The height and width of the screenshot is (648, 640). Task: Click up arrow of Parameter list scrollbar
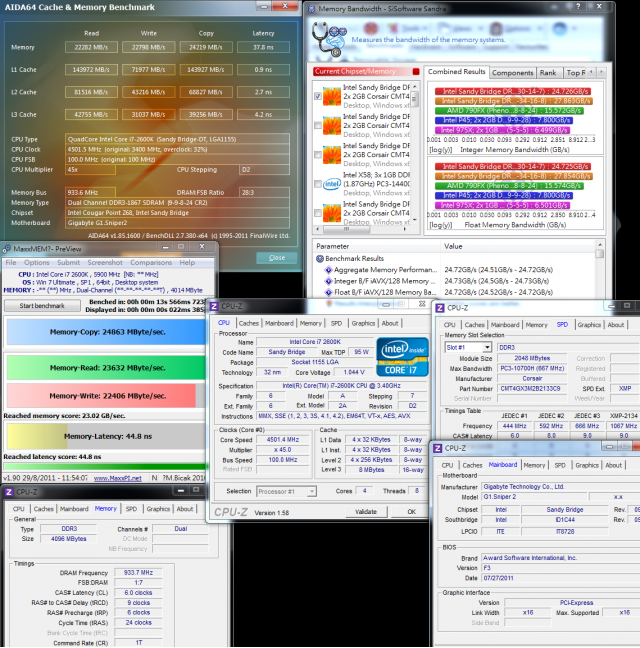click(x=600, y=245)
